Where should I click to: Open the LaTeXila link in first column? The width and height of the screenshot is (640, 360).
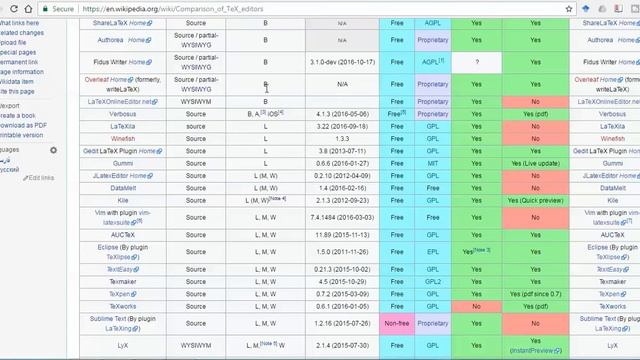point(122,127)
